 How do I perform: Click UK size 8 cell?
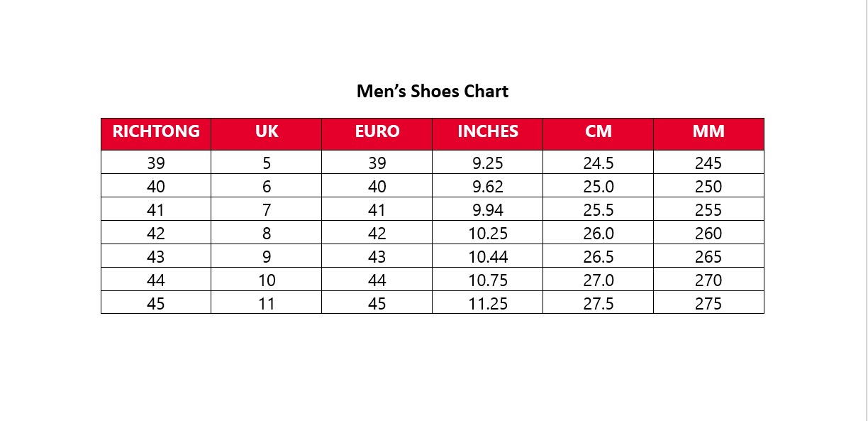click(267, 233)
